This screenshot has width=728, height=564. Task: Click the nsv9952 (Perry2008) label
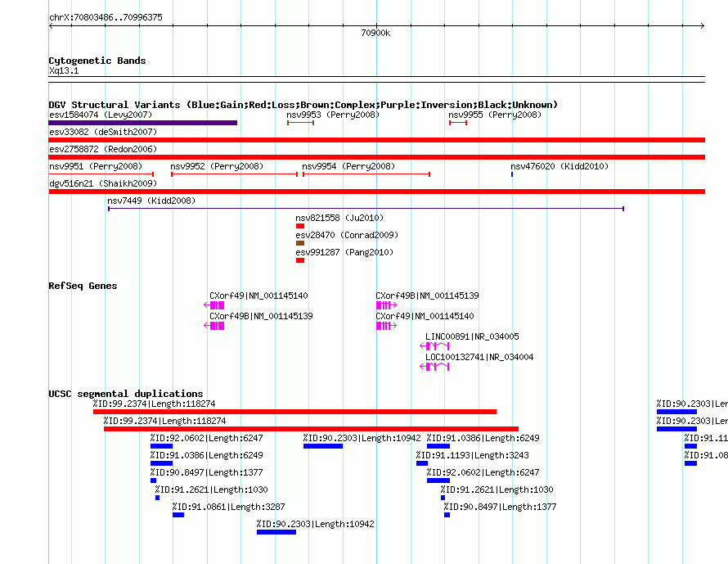pyautogui.click(x=217, y=166)
